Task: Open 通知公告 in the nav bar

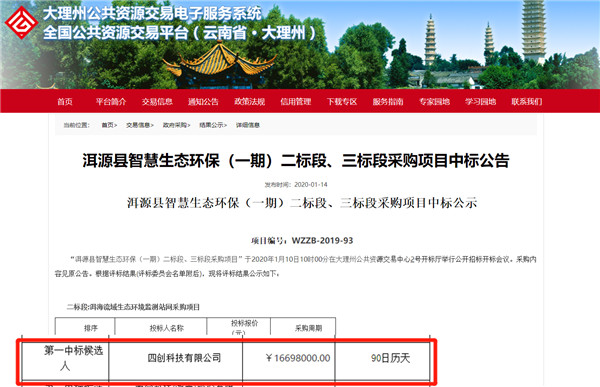Action: click(x=203, y=101)
